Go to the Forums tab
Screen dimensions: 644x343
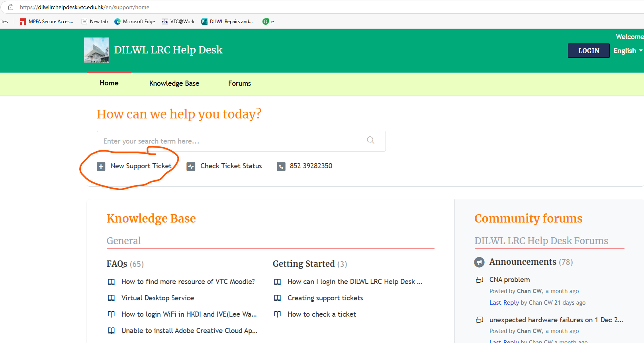(x=239, y=83)
